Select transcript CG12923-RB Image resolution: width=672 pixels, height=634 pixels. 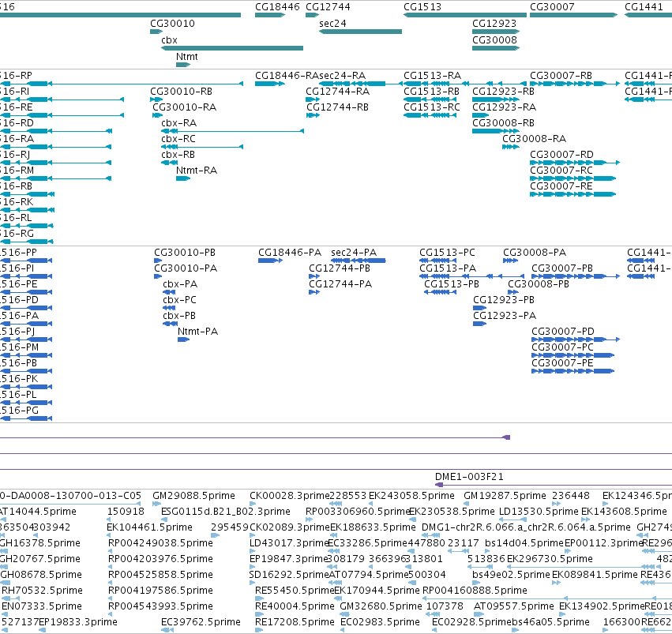point(503,92)
